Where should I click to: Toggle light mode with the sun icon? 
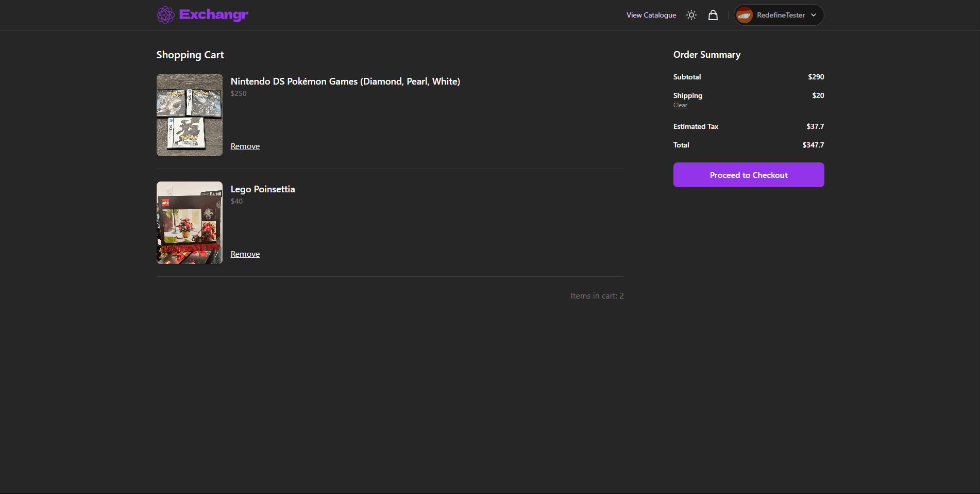(x=691, y=14)
